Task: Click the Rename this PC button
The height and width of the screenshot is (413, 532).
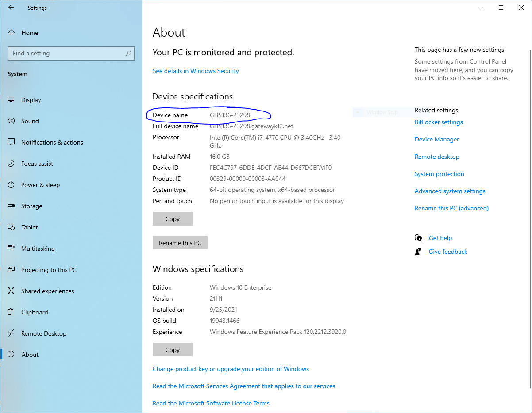Action: [x=180, y=243]
